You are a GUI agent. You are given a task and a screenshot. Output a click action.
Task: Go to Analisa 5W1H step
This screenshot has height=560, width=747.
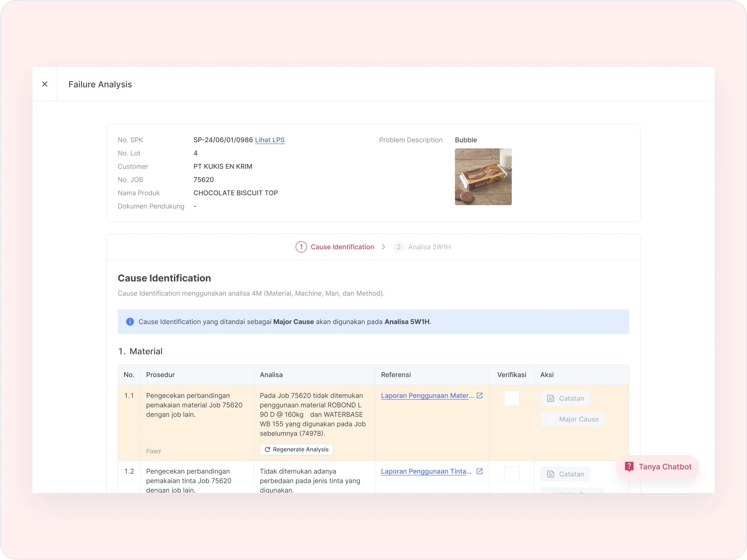pos(429,247)
